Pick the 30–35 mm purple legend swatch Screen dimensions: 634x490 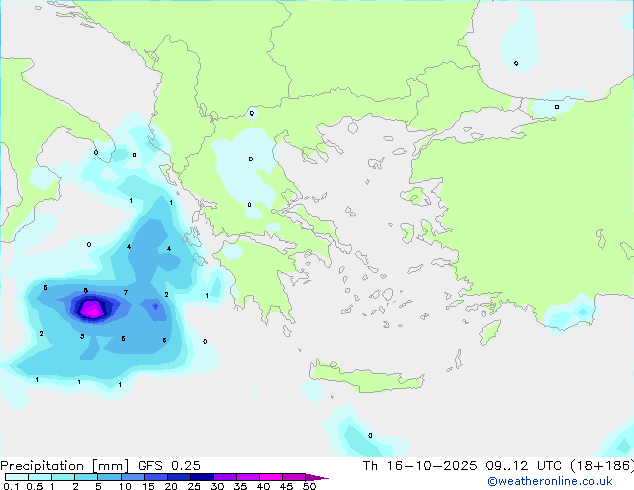tap(225, 477)
